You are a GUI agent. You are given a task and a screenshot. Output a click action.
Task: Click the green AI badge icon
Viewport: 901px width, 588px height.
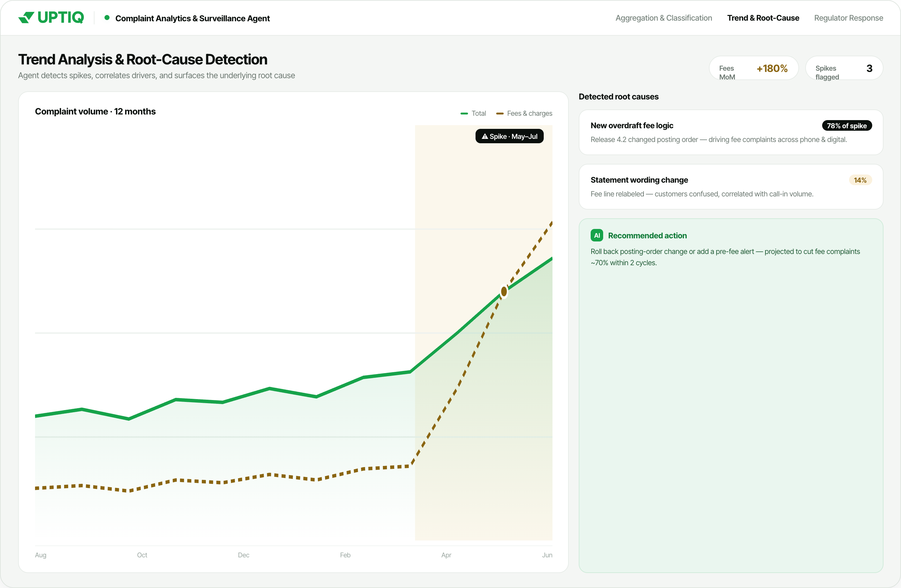coord(597,235)
